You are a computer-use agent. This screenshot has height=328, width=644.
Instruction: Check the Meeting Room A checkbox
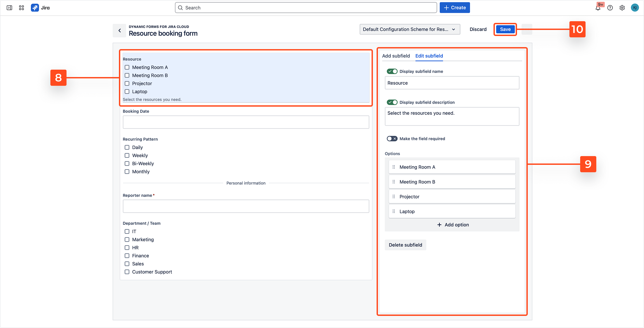tap(127, 67)
